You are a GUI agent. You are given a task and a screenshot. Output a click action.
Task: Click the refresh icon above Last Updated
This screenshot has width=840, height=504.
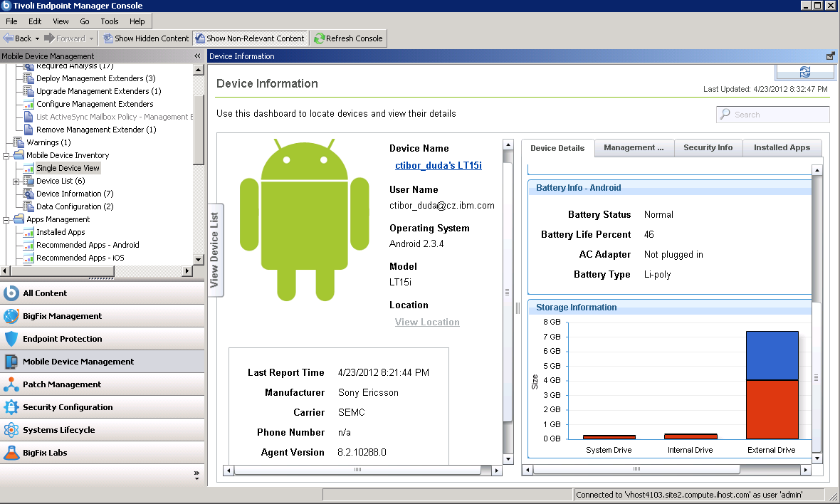tap(804, 72)
